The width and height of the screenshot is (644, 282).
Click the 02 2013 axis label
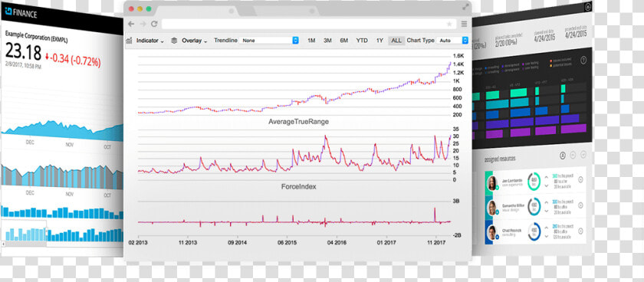click(138, 242)
